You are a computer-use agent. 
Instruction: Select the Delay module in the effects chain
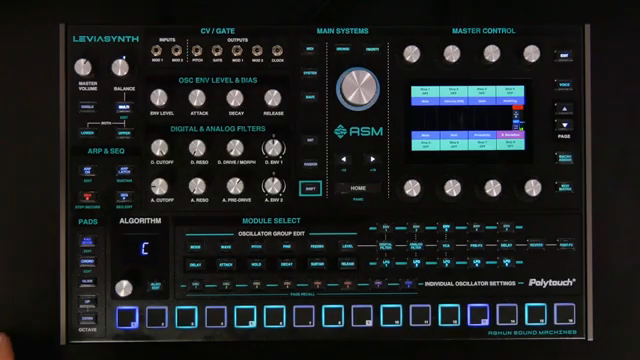506,245
